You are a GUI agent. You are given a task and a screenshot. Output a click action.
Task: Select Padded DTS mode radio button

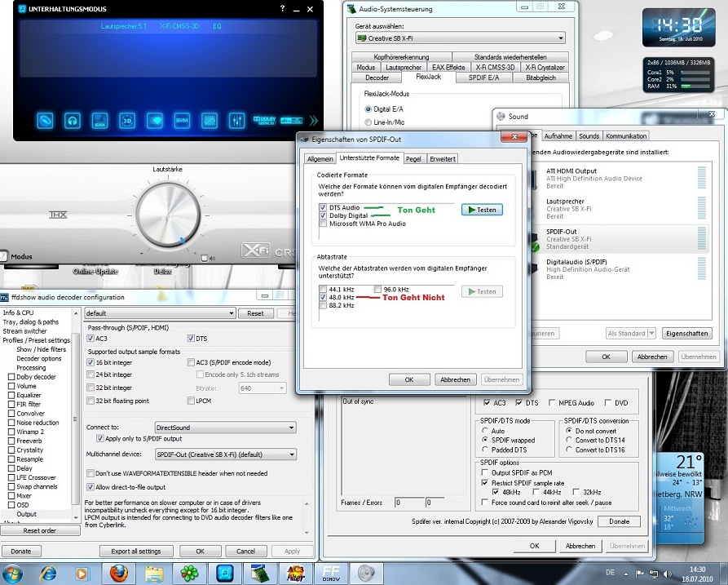tap(485, 450)
